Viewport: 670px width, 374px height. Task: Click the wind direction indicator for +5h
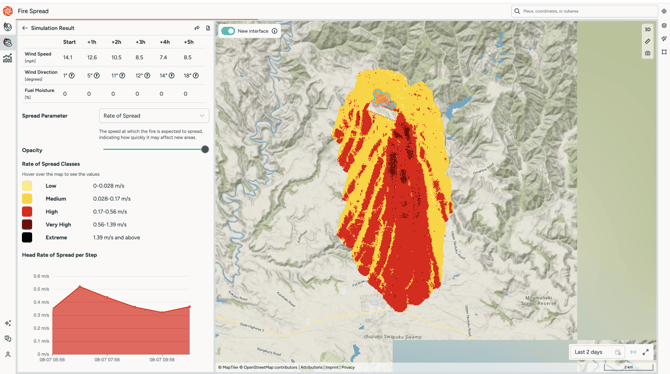pos(196,76)
